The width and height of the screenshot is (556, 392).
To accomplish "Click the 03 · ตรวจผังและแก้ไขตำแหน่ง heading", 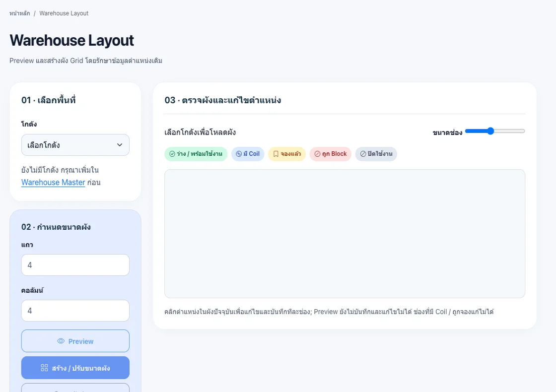I will (223, 100).
